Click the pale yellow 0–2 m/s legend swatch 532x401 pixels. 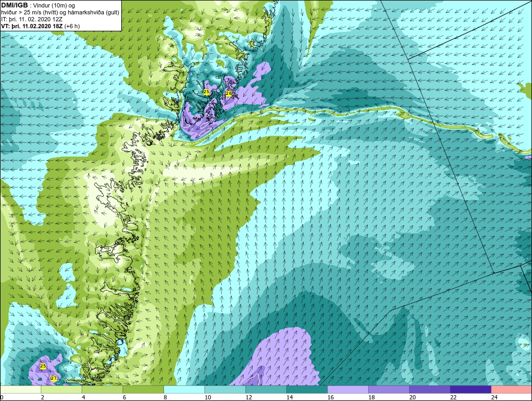(21, 389)
